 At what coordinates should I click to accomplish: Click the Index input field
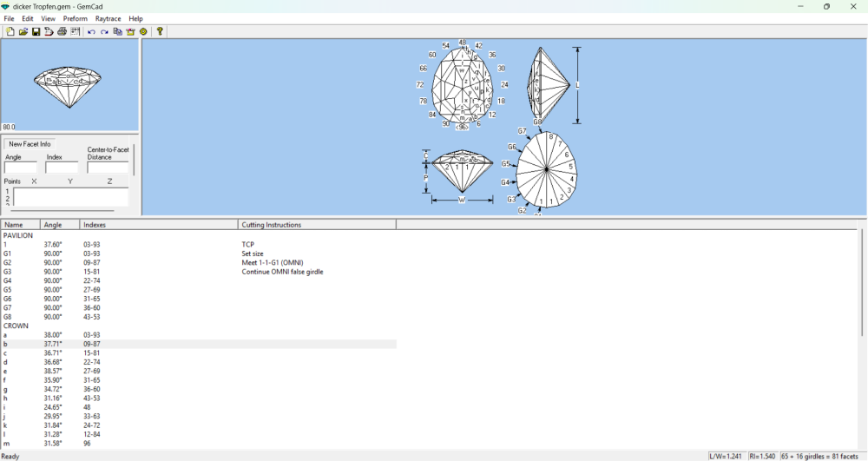click(x=62, y=168)
